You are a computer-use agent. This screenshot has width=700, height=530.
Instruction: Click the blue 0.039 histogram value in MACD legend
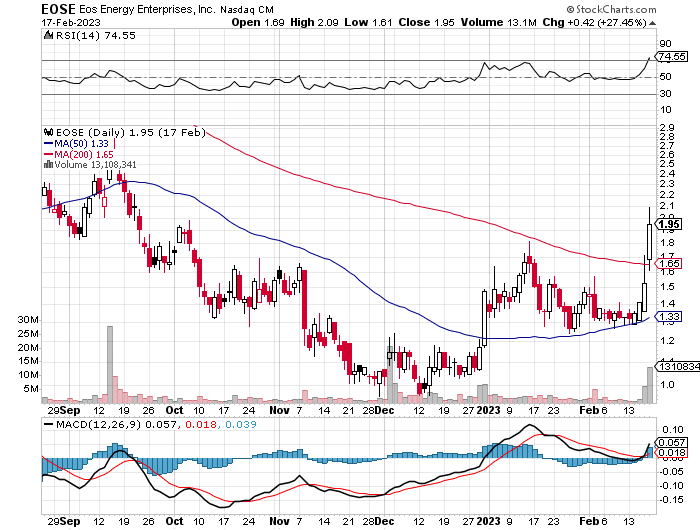point(241,424)
